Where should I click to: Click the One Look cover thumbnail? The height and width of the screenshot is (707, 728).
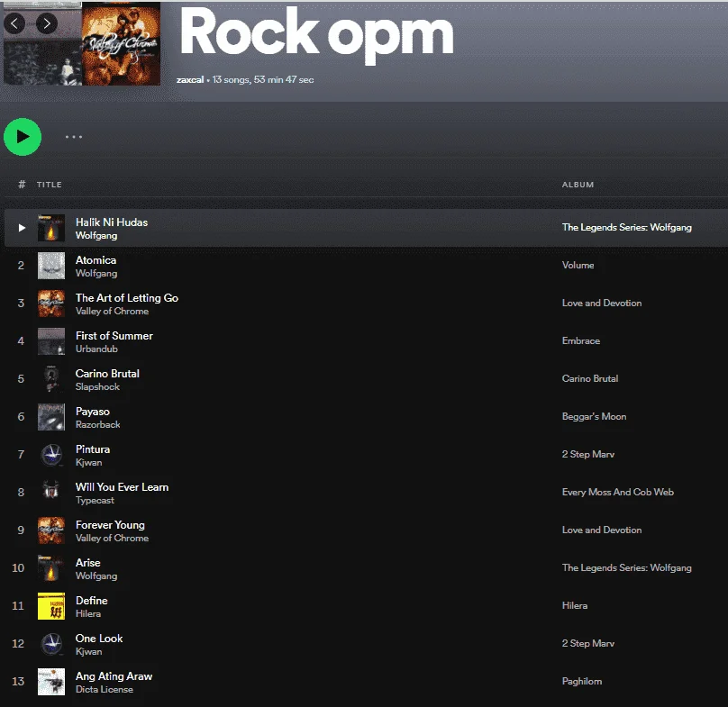tap(51, 644)
